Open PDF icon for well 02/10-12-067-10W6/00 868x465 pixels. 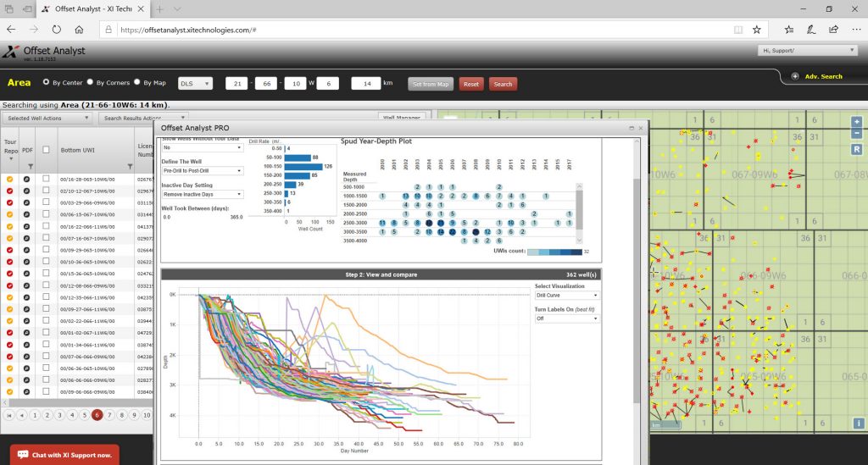tap(26, 191)
